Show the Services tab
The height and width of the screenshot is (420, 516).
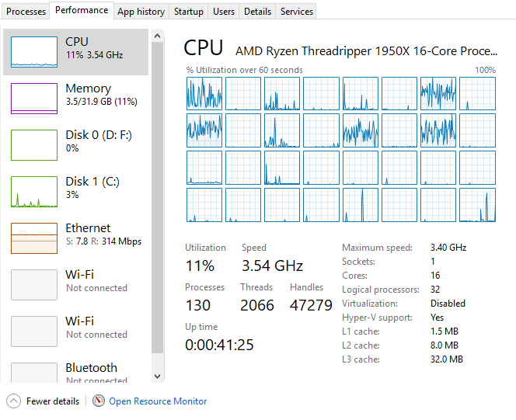pyautogui.click(x=297, y=12)
